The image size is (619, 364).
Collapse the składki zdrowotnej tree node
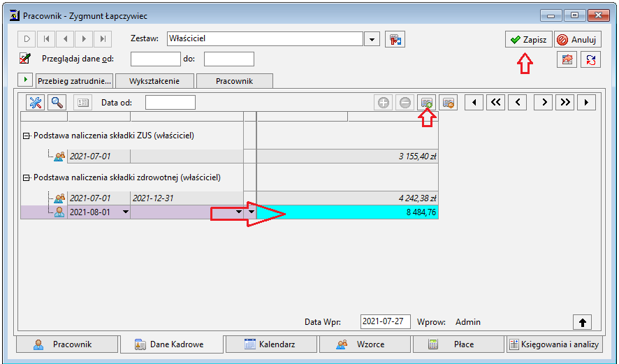27,177
